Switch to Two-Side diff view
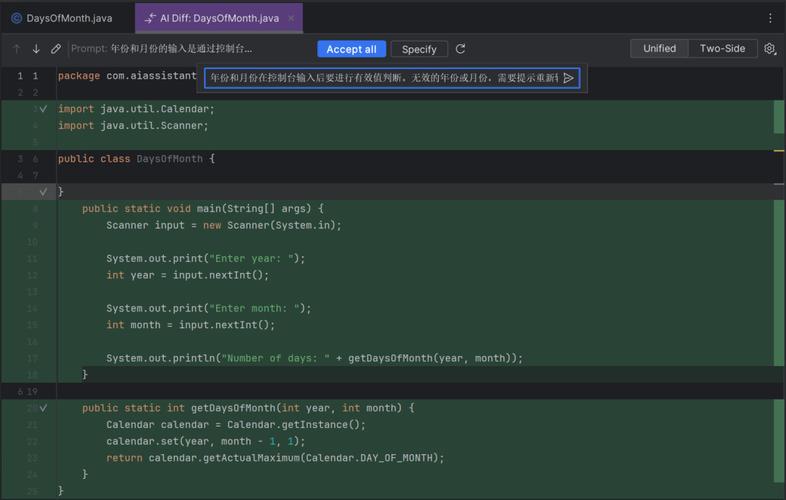Viewport: 786px width, 500px height. [x=722, y=49]
